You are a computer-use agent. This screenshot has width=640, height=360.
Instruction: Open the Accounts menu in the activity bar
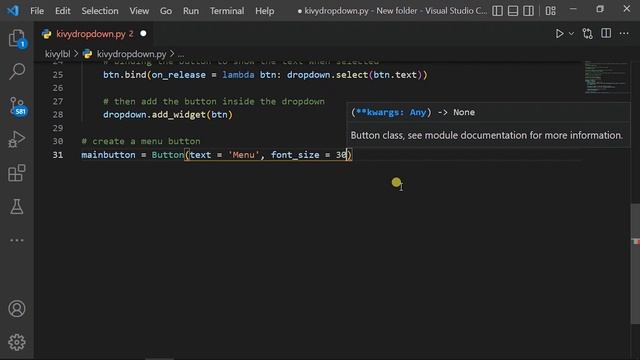click(x=17, y=309)
